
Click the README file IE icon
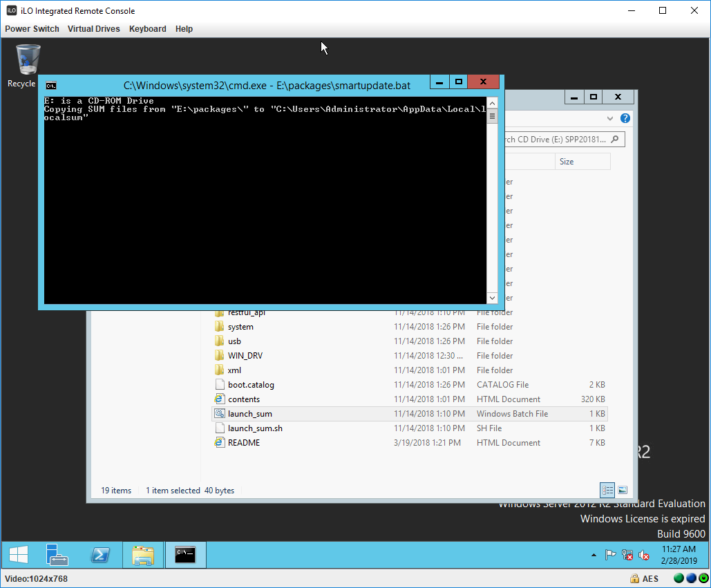point(220,442)
